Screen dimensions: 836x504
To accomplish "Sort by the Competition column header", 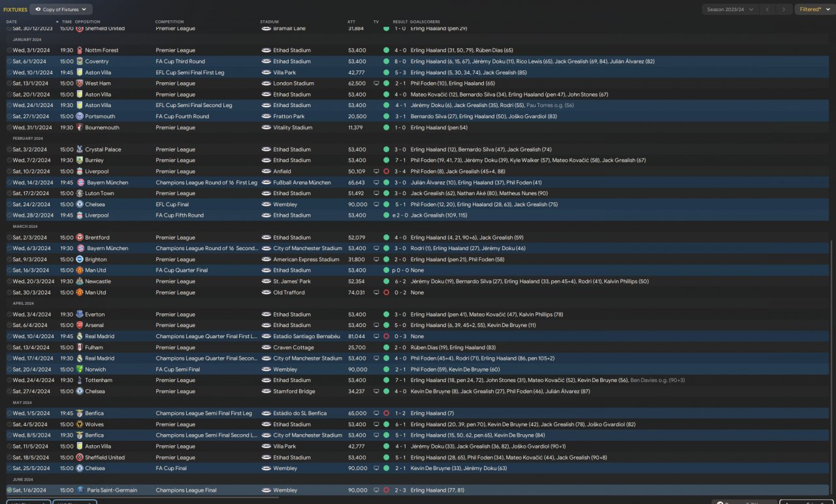I will 169,22.
